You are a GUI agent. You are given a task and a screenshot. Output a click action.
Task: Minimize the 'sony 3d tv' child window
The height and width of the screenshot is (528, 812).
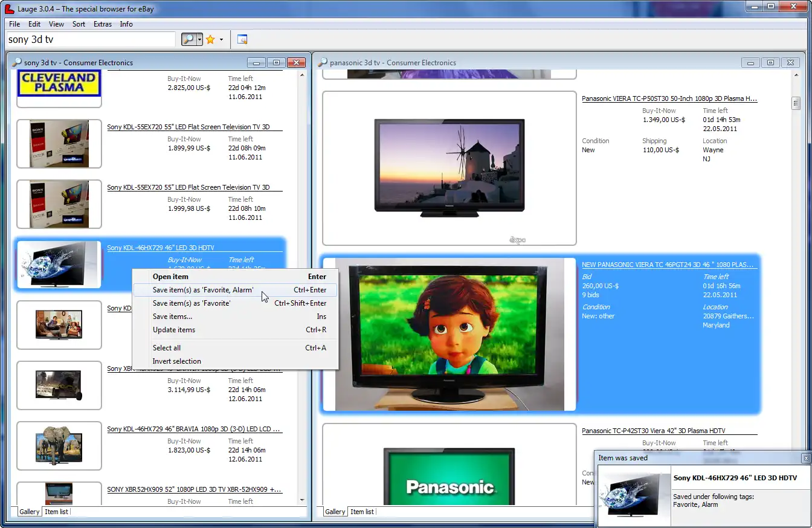256,63
